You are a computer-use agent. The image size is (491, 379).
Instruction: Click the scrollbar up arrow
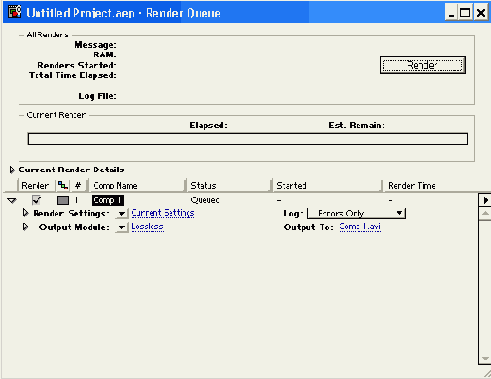(485, 213)
